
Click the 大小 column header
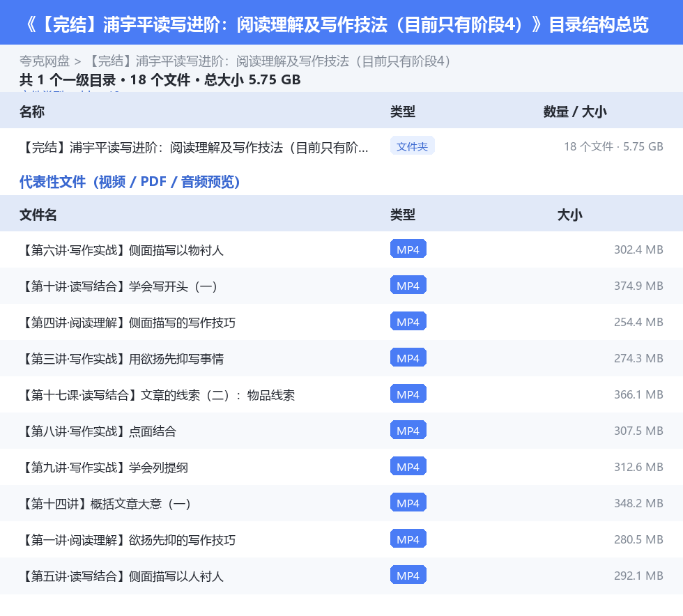pos(570,215)
